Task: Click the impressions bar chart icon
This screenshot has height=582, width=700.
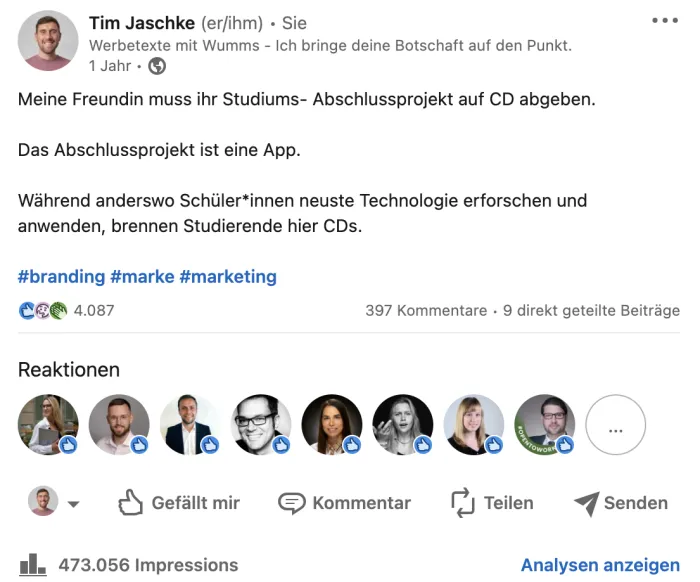Action: (x=34, y=564)
